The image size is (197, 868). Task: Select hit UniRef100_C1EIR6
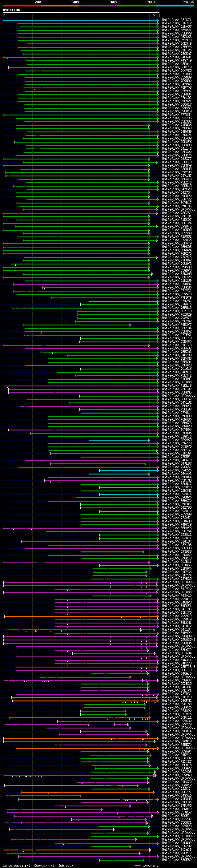point(176,50)
